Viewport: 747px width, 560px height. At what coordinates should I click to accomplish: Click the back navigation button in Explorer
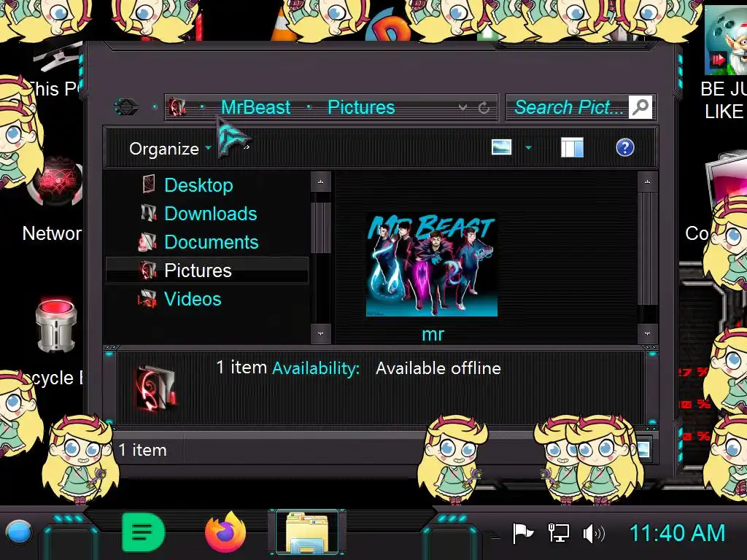126,106
